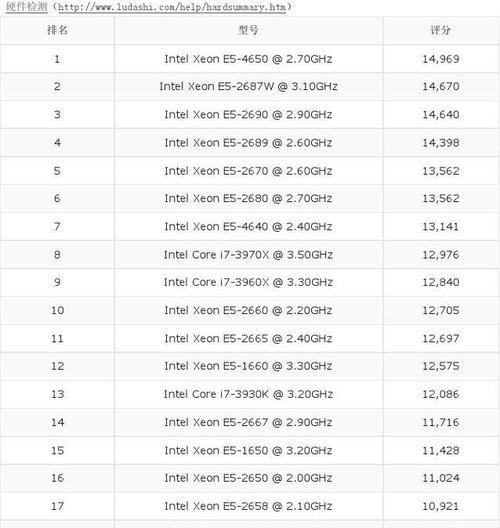Click the score 13,141 cell
Viewport: 500px width, 528px height.
coord(441,227)
